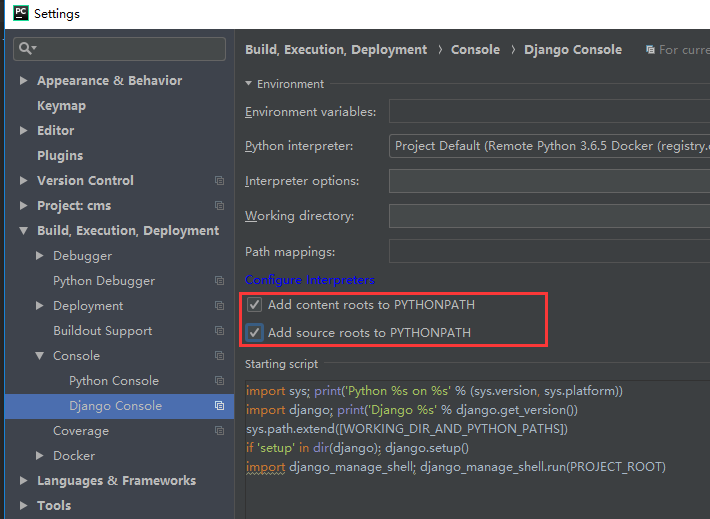
Task: Expand Appearance & Behavior node
Action: (23, 81)
